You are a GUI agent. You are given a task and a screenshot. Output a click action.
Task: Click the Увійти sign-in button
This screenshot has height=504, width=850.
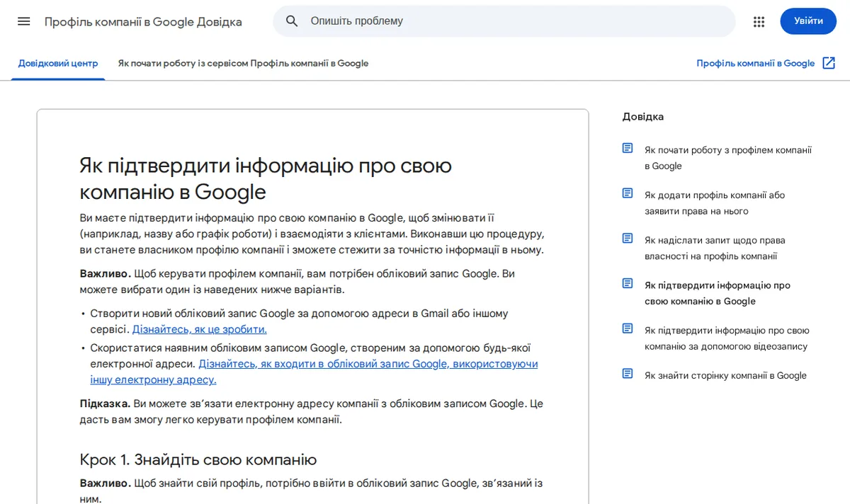(808, 21)
